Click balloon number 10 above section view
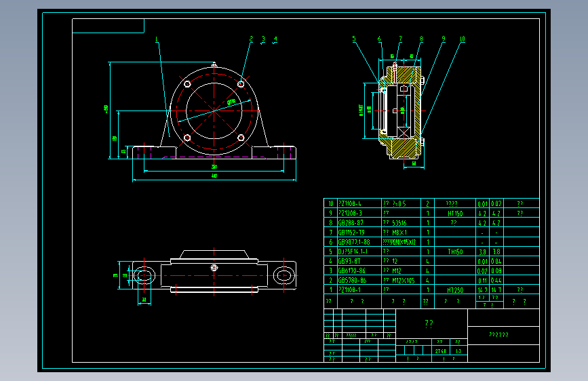The width and height of the screenshot is (588, 381). pos(462,39)
